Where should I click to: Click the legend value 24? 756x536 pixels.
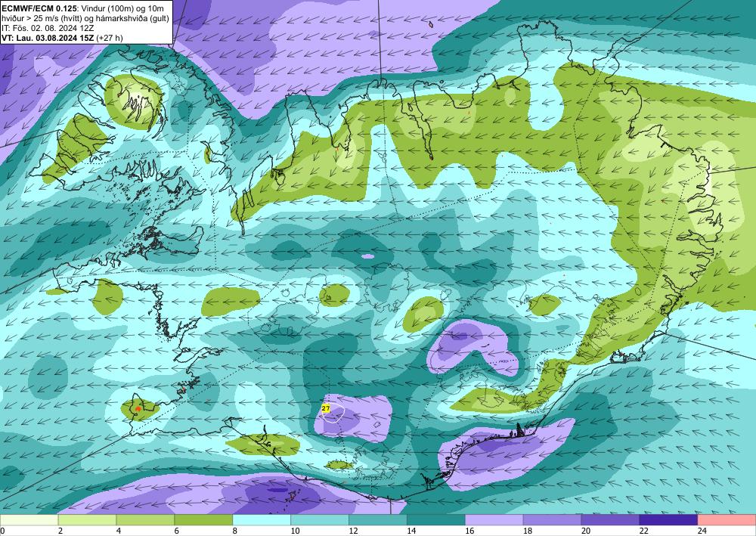702,531
